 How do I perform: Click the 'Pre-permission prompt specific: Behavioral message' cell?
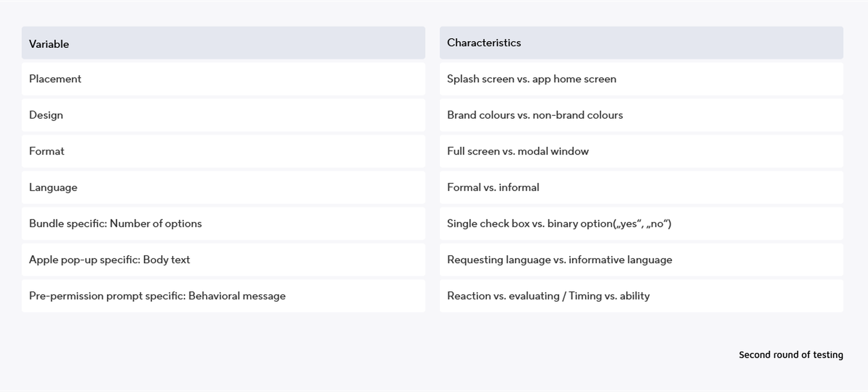pos(223,296)
